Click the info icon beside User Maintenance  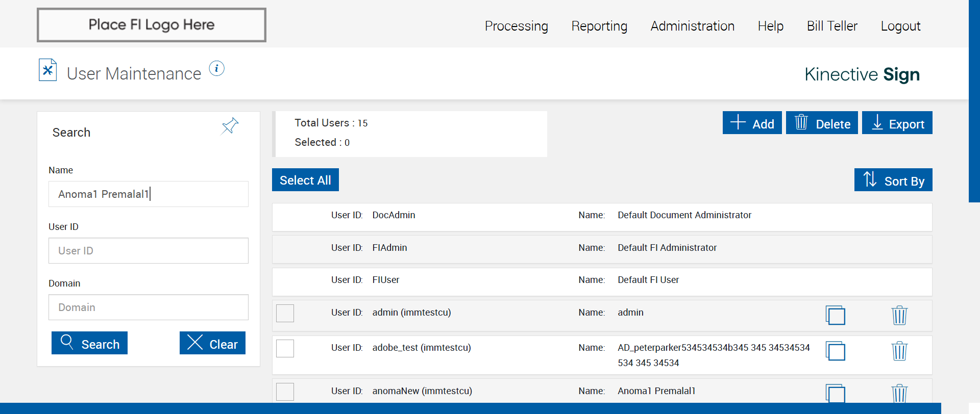(216, 69)
